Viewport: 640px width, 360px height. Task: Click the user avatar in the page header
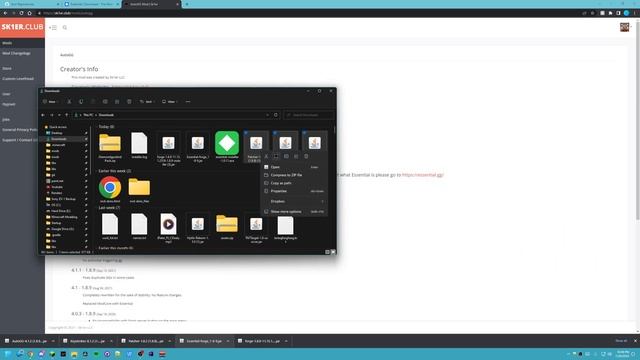tap(624, 27)
